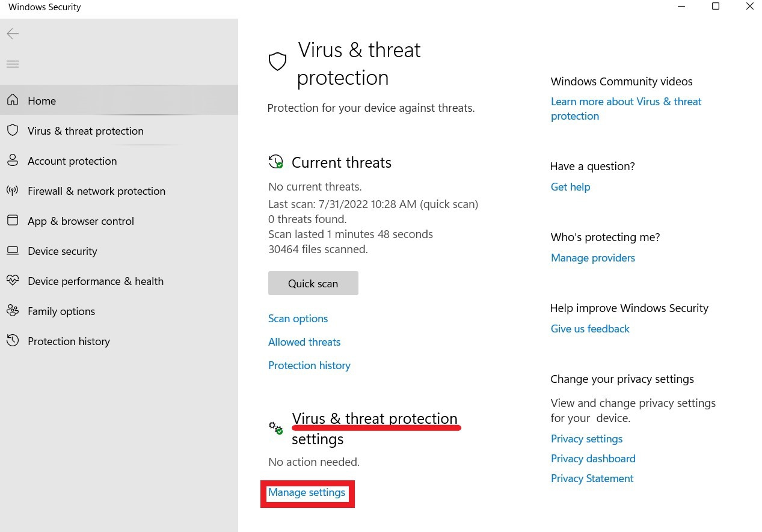Click Give us feedback link

tap(590, 329)
